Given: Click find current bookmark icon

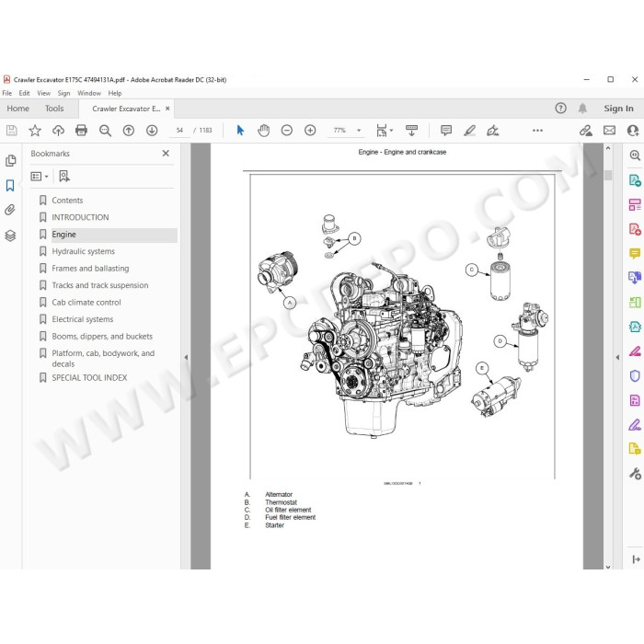Looking at the screenshot, I should (x=64, y=177).
